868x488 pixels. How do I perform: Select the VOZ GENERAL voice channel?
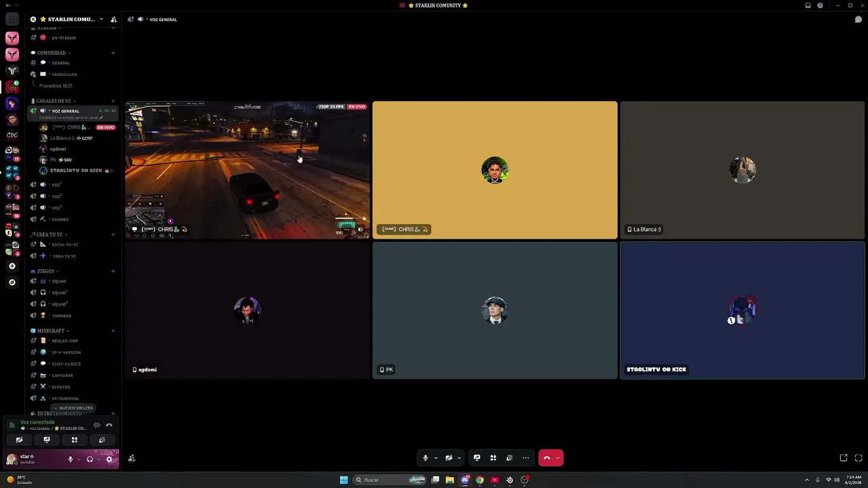click(73, 111)
